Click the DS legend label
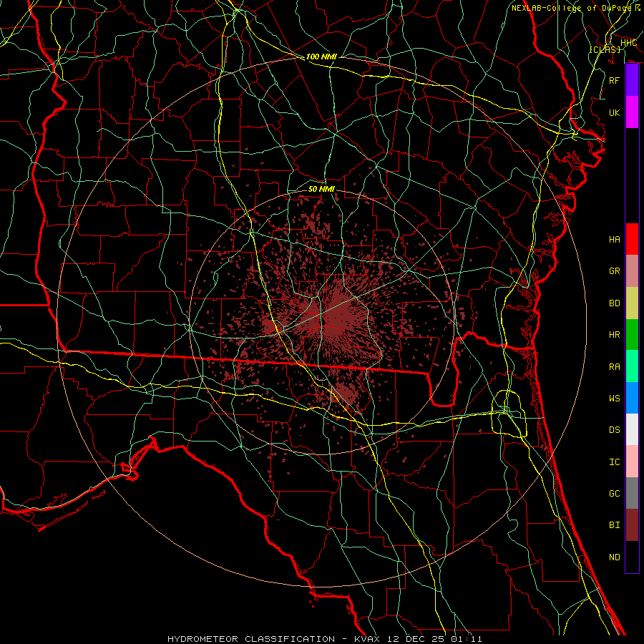The height and width of the screenshot is (644, 644). (x=615, y=430)
